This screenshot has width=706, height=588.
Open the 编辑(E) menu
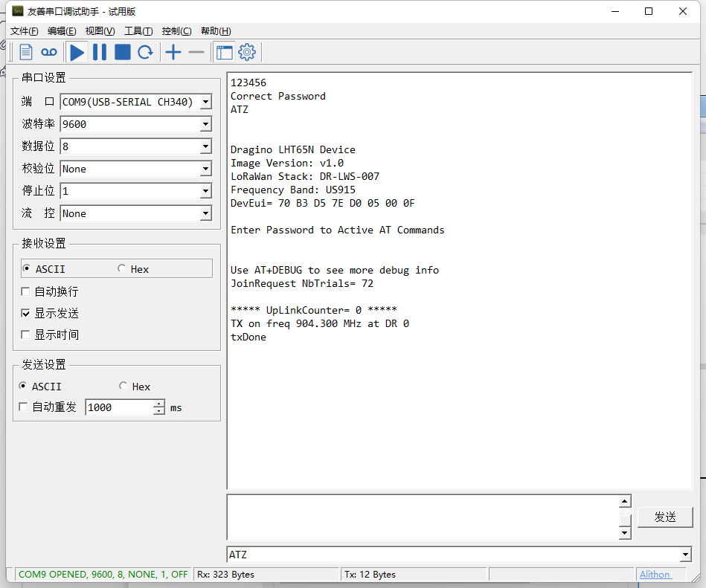click(x=62, y=31)
